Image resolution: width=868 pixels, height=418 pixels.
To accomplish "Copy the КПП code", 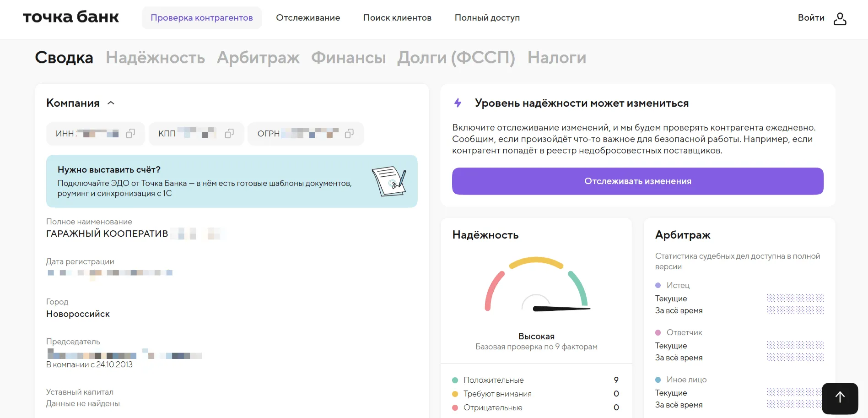I will click(x=229, y=134).
